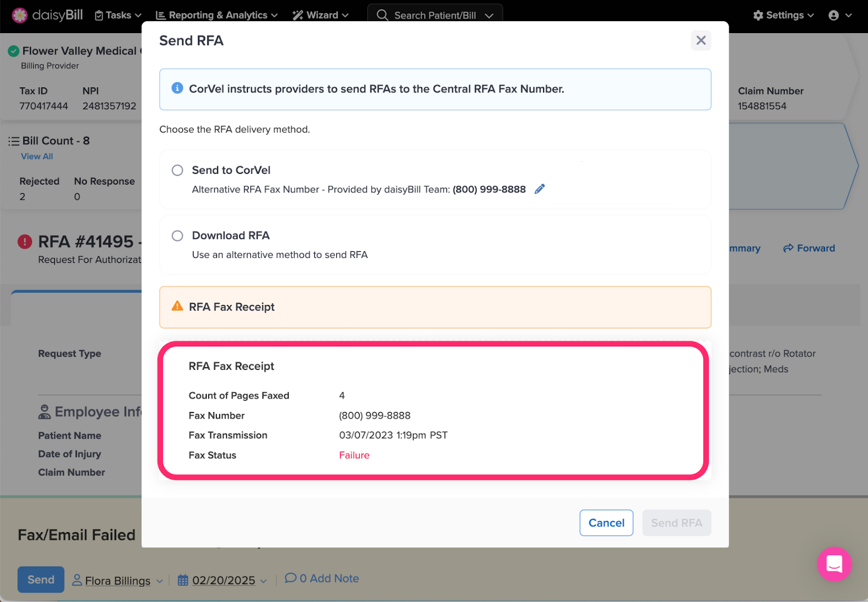Click the Add Note speech bubble icon
868x602 pixels.
click(x=291, y=578)
